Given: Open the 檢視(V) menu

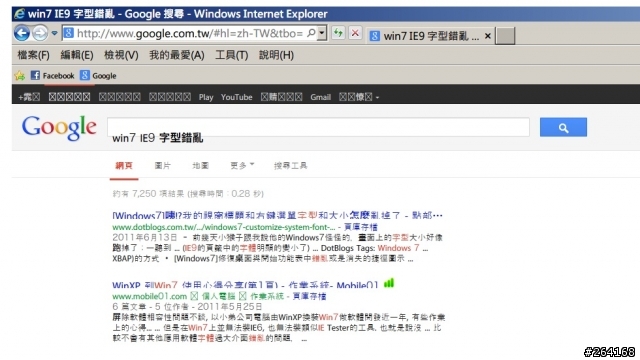Looking at the screenshot, I should coord(121,55).
